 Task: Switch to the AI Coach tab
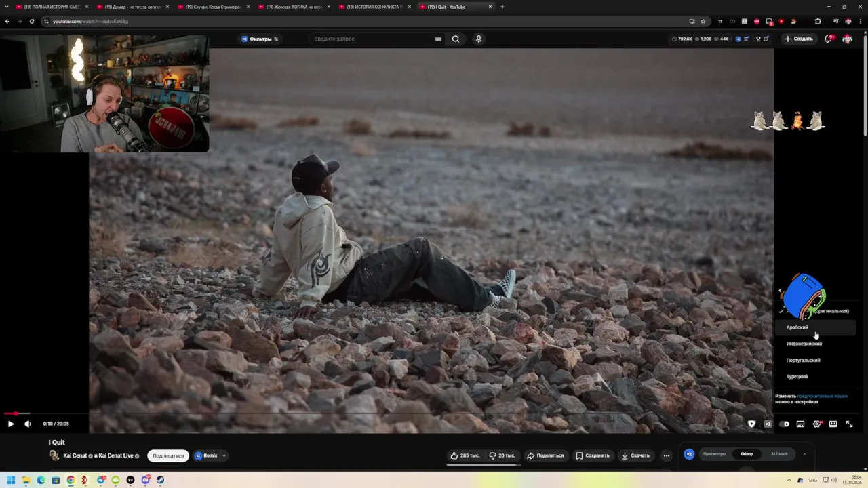pyautogui.click(x=779, y=454)
